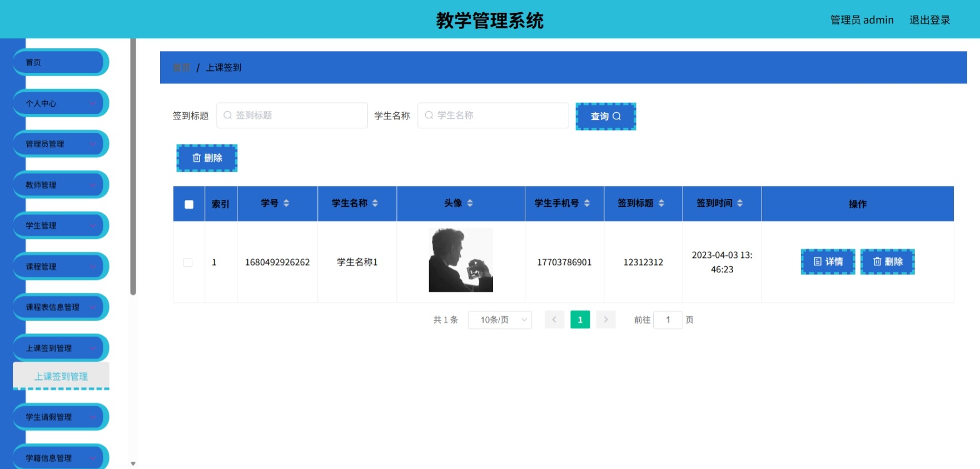Focus the 学生名称 search input
Screen dimensions: 980x469
[493, 116]
